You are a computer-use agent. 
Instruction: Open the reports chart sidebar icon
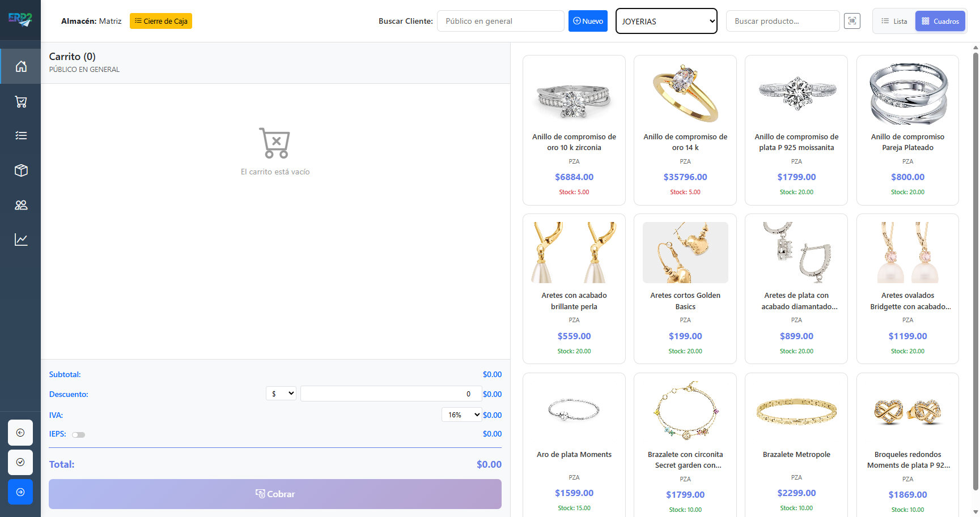(x=21, y=240)
